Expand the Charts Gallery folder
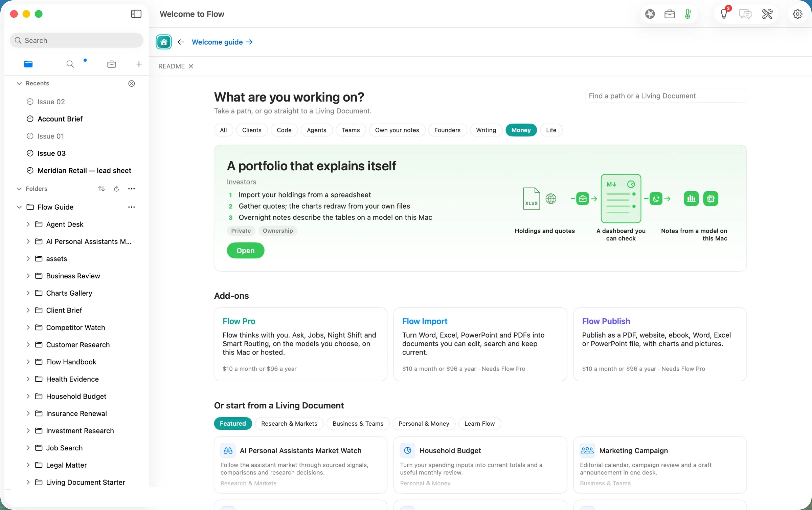 click(x=28, y=293)
